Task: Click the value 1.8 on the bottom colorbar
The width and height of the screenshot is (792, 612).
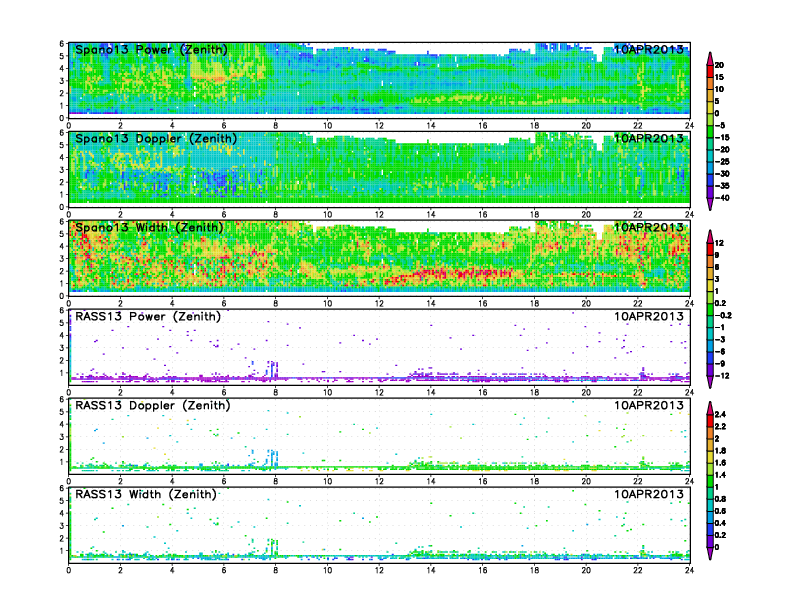Action: click(x=720, y=450)
